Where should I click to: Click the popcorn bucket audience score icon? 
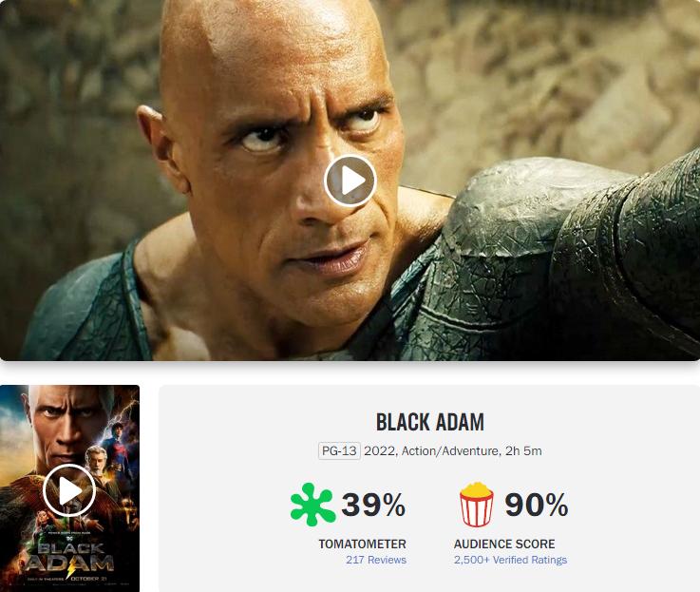477,505
